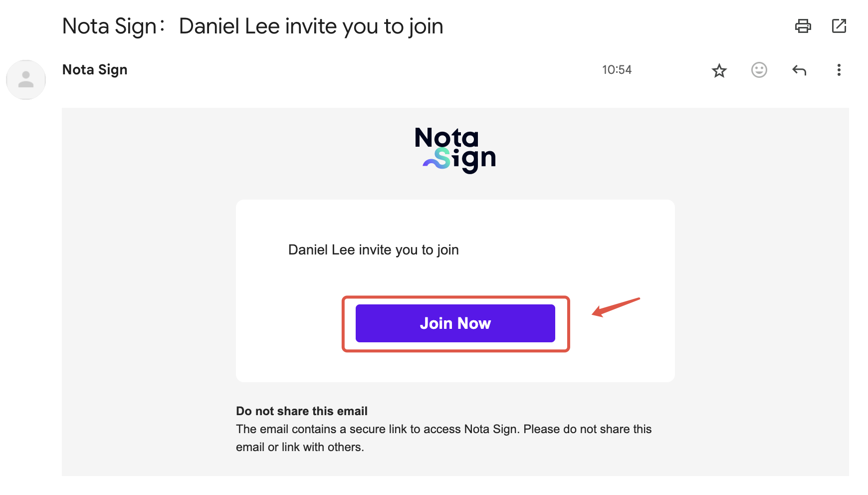Click the word "Nota" in the logo
The image size is (868, 495).
pyautogui.click(x=446, y=137)
